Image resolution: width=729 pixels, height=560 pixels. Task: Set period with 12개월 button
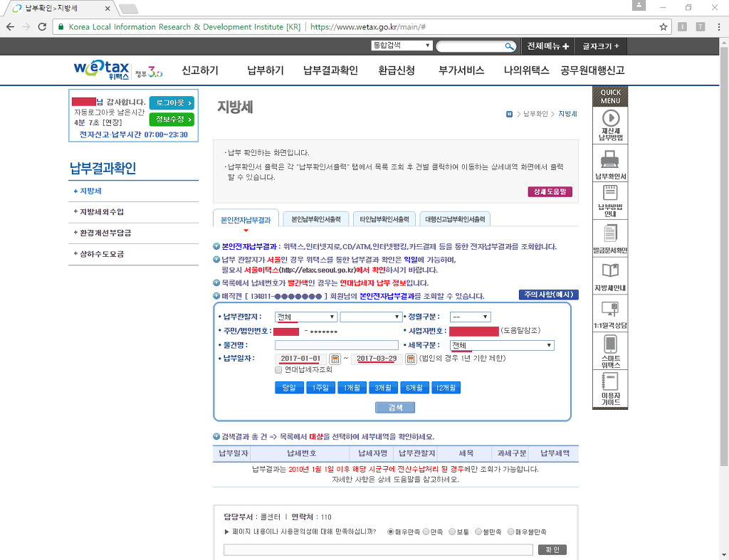446,388
